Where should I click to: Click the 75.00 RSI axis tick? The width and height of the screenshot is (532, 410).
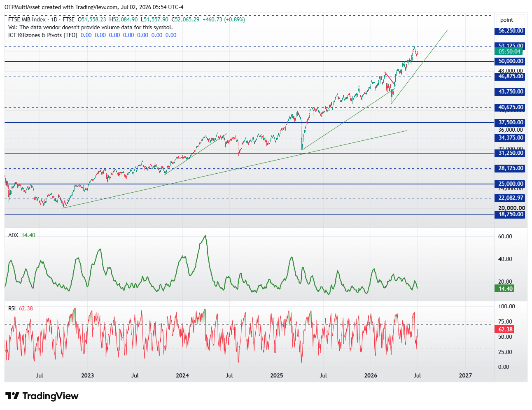(x=505, y=321)
